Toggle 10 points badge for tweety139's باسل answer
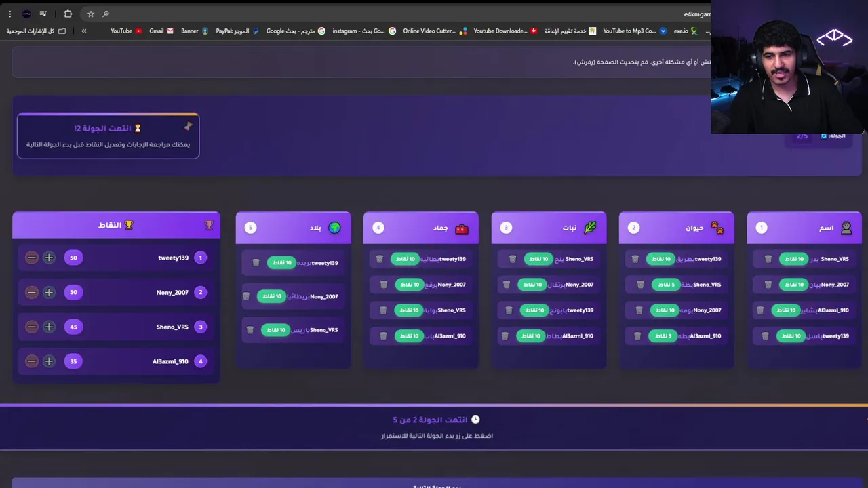 pyautogui.click(x=791, y=336)
